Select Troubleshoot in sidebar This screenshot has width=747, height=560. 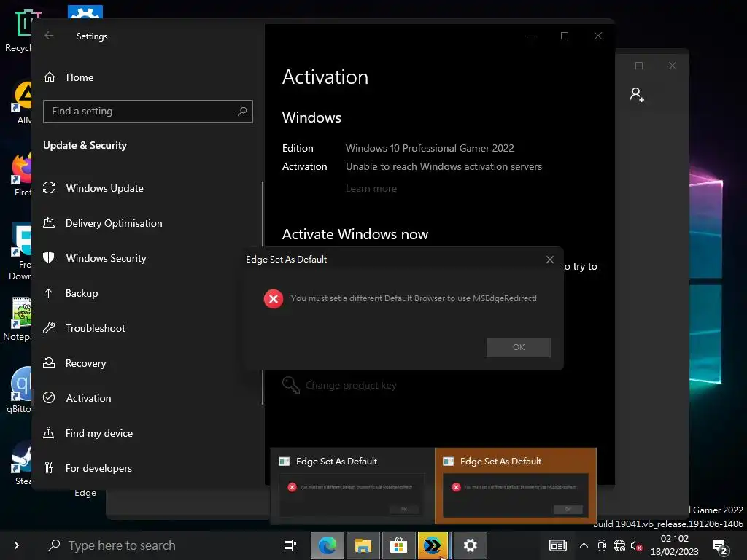click(x=96, y=328)
